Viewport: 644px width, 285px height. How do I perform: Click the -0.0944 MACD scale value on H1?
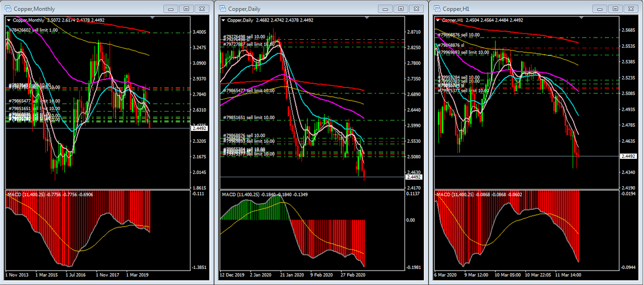coord(628,267)
